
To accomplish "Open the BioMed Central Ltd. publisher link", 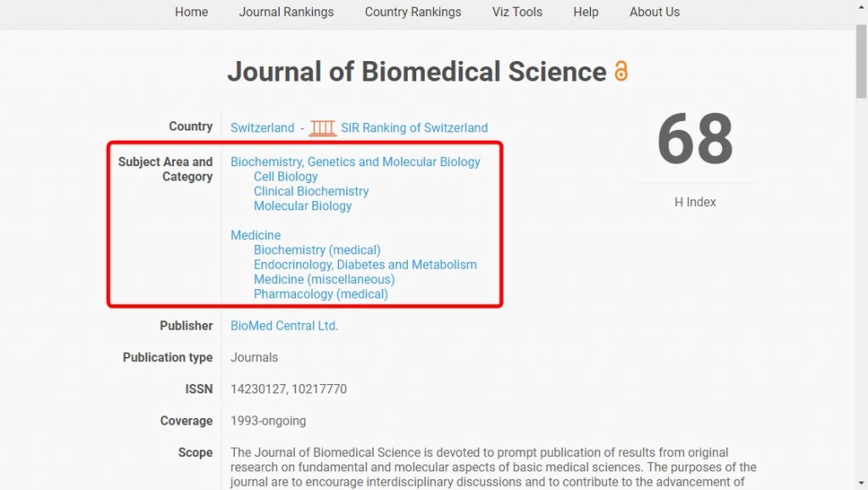I will pos(284,326).
